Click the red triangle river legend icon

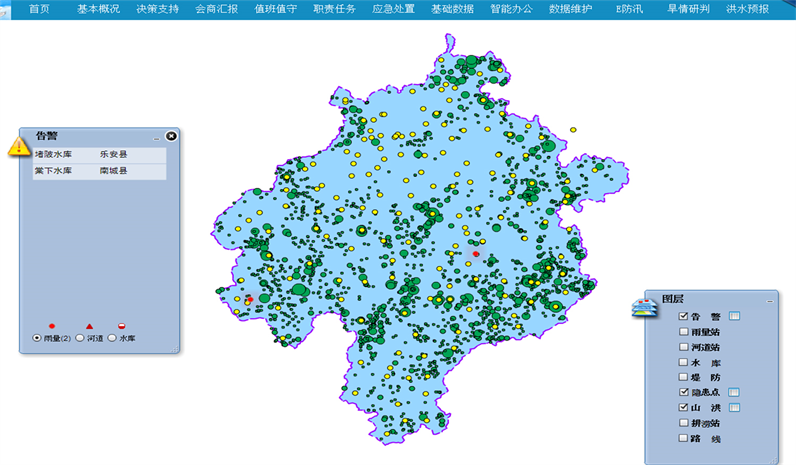click(89, 326)
